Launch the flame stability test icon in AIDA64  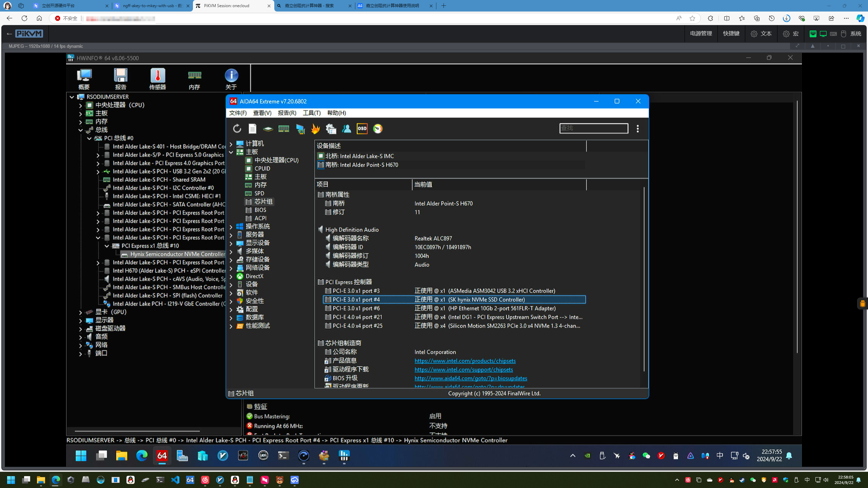coord(315,129)
